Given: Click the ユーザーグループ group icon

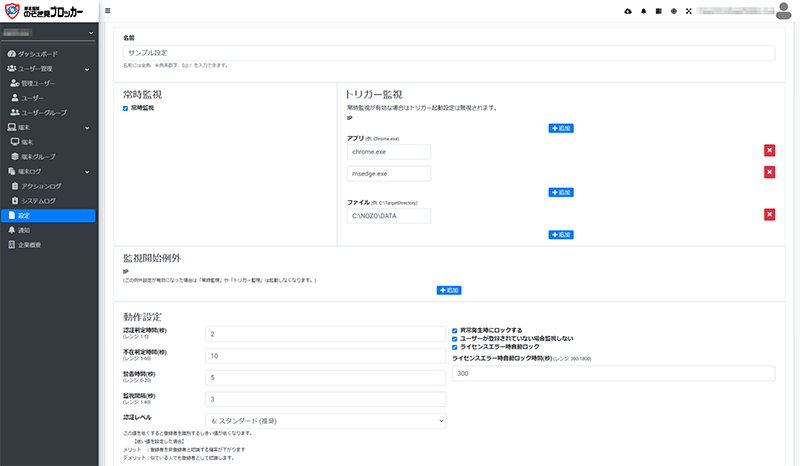Looking at the screenshot, I should coord(15,112).
